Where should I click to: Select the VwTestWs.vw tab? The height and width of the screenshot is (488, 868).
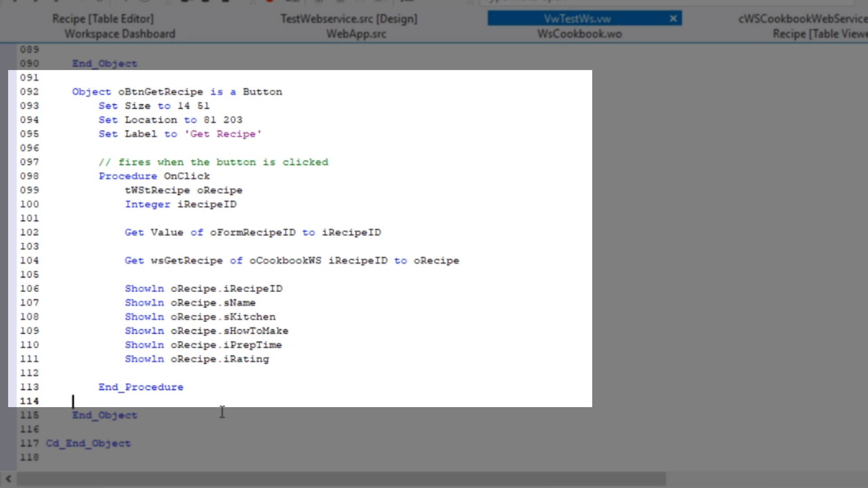[x=577, y=19]
